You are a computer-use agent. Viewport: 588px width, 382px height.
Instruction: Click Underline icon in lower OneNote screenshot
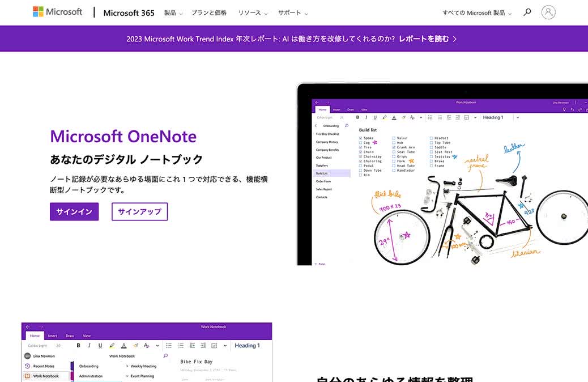pyautogui.click(x=100, y=345)
